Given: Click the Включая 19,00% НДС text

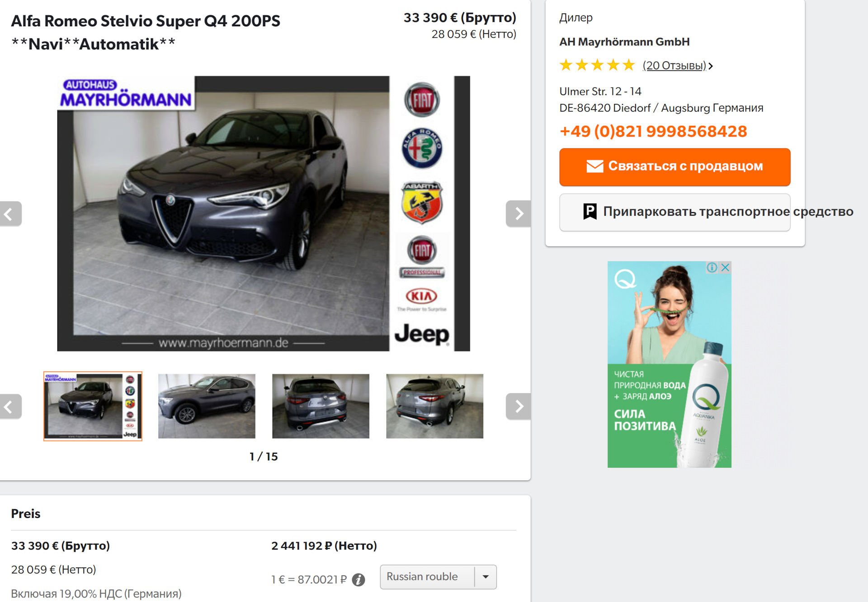Looking at the screenshot, I should click(96, 593).
